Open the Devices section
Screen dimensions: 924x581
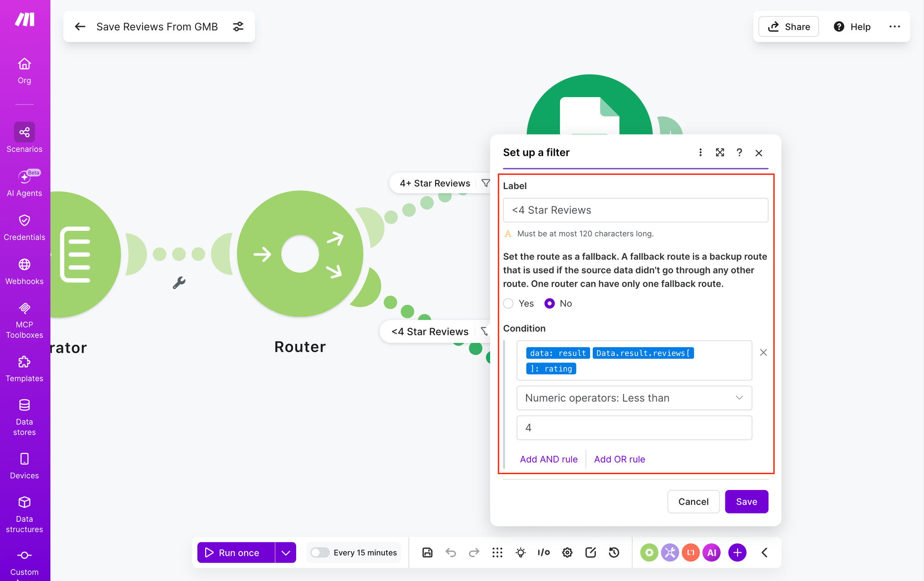pos(24,466)
